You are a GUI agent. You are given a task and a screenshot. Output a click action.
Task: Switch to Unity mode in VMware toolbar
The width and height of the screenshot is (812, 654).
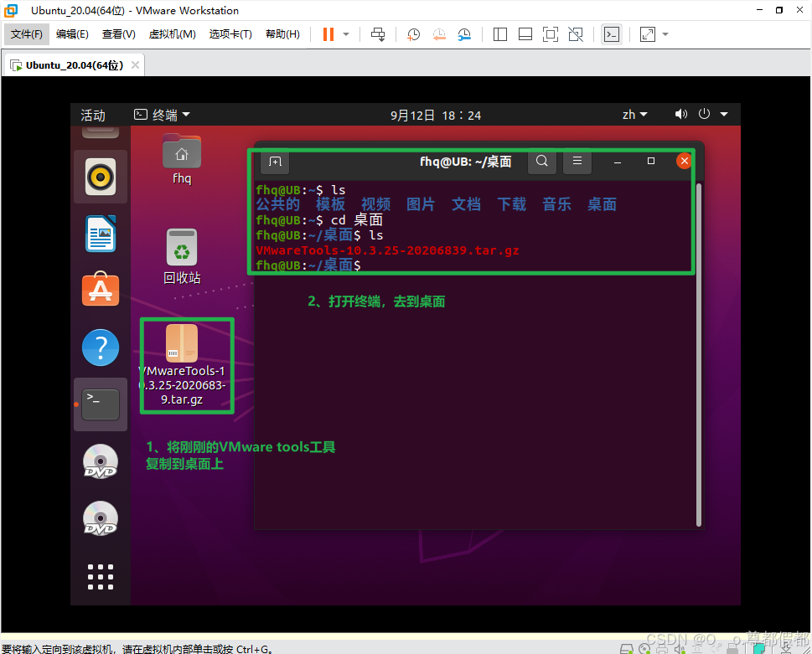(x=576, y=34)
